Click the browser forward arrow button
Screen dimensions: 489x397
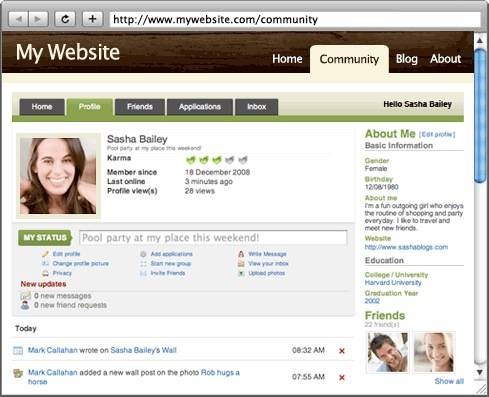39,19
